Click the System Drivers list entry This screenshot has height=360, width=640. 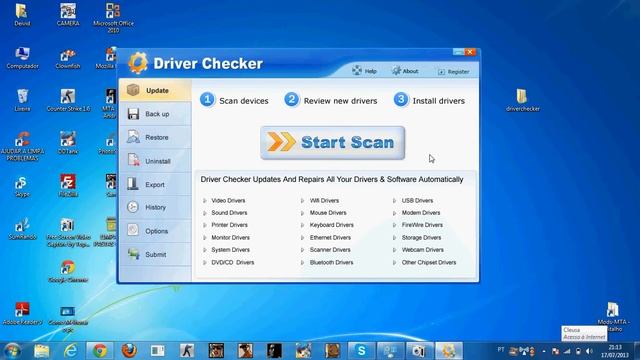pos(226,250)
